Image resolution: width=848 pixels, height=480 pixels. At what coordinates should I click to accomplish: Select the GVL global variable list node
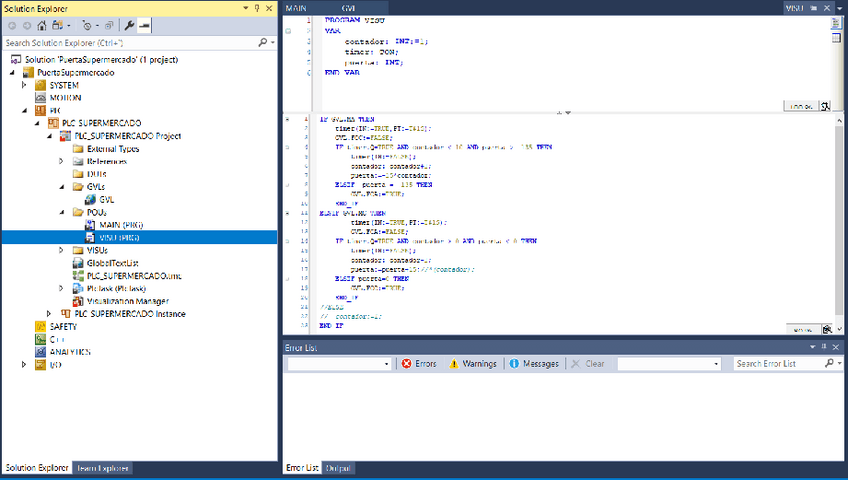[106, 199]
